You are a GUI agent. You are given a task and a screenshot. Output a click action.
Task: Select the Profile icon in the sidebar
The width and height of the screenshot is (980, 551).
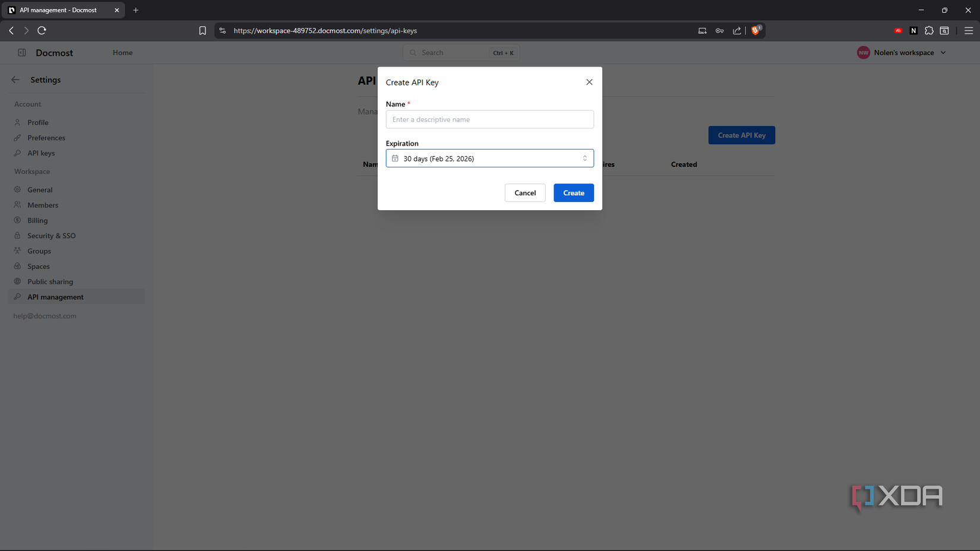click(18, 122)
